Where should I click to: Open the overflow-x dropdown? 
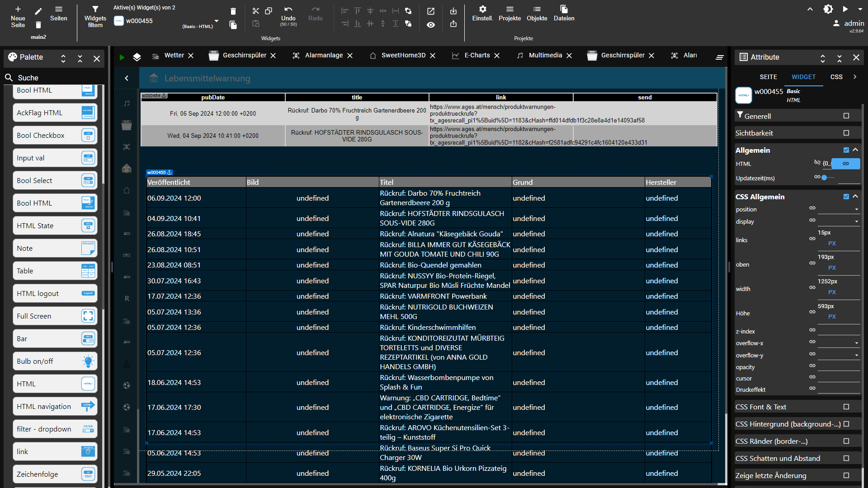pos(839,343)
